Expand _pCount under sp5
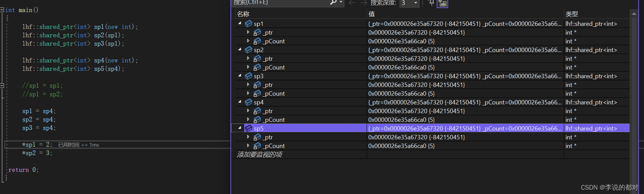 [248, 146]
